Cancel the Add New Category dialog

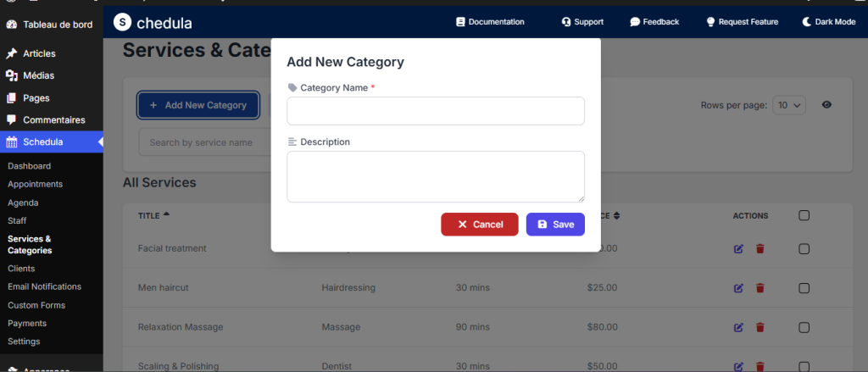coord(480,225)
